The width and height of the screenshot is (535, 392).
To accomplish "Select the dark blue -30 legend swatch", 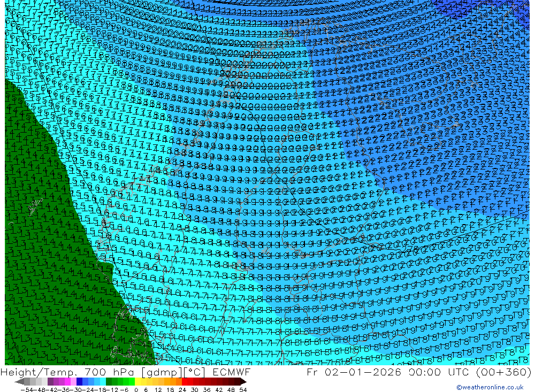I will click(79, 381).
